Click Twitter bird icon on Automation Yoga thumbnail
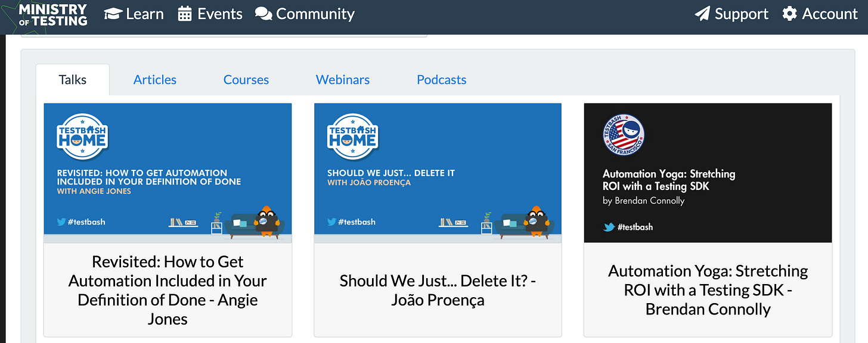Image resolution: width=868 pixels, height=343 pixels. pos(609,227)
